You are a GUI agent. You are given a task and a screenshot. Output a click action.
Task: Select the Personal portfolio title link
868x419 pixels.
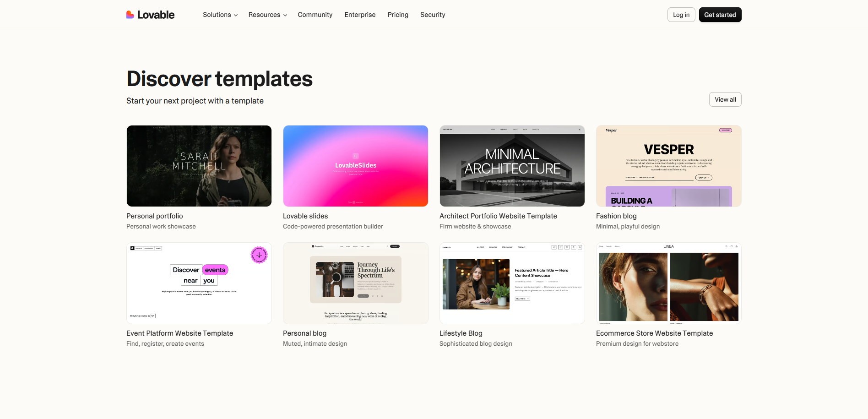point(155,216)
